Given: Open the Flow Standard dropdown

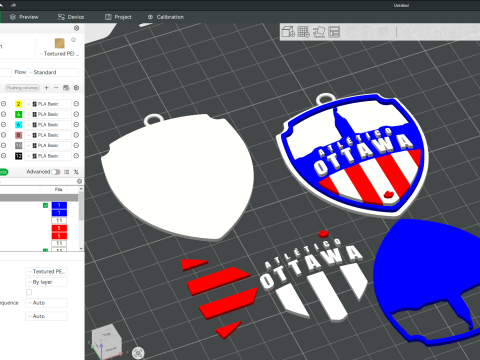Looking at the screenshot, I should (x=52, y=72).
